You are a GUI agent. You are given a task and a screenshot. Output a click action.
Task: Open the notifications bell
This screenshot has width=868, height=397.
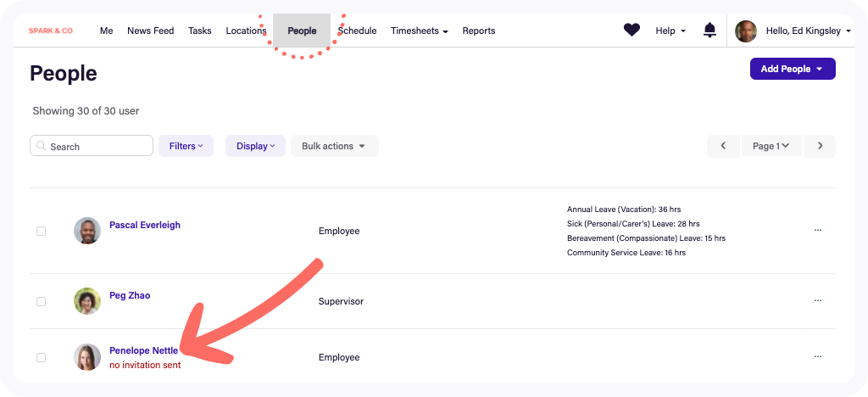(x=709, y=31)
